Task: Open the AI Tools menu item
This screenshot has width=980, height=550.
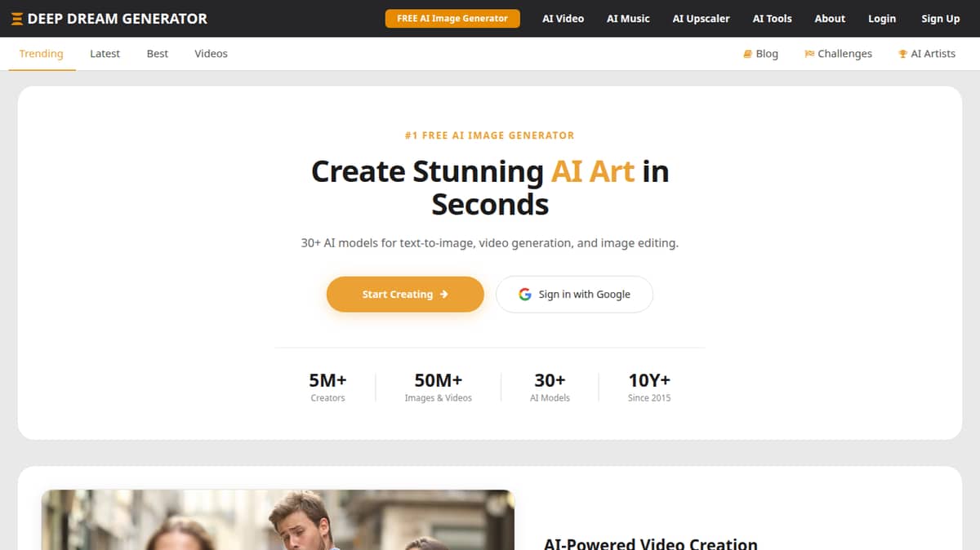Action: (x=773, y=18)
